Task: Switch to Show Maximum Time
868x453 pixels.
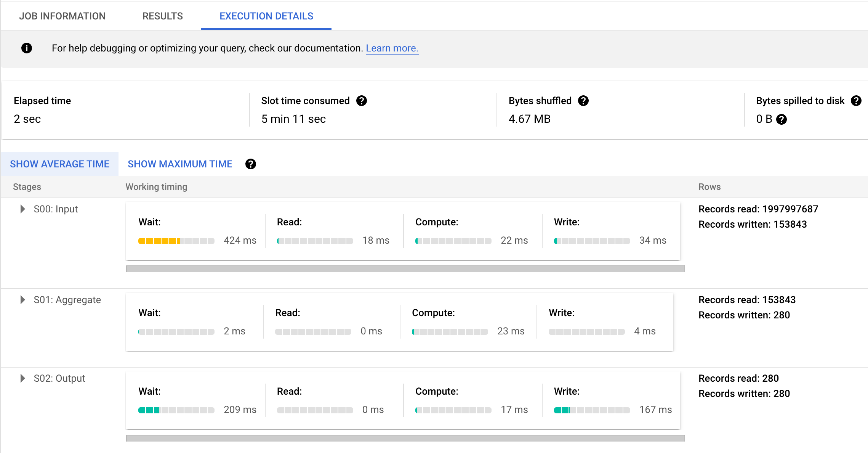Action: (x=180, y=164)
